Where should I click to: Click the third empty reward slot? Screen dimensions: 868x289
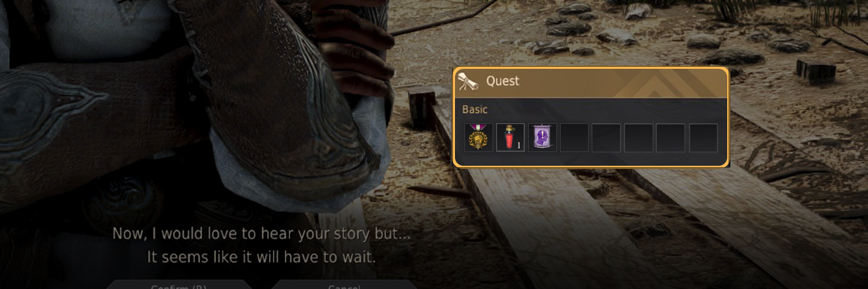click(639, 138)
